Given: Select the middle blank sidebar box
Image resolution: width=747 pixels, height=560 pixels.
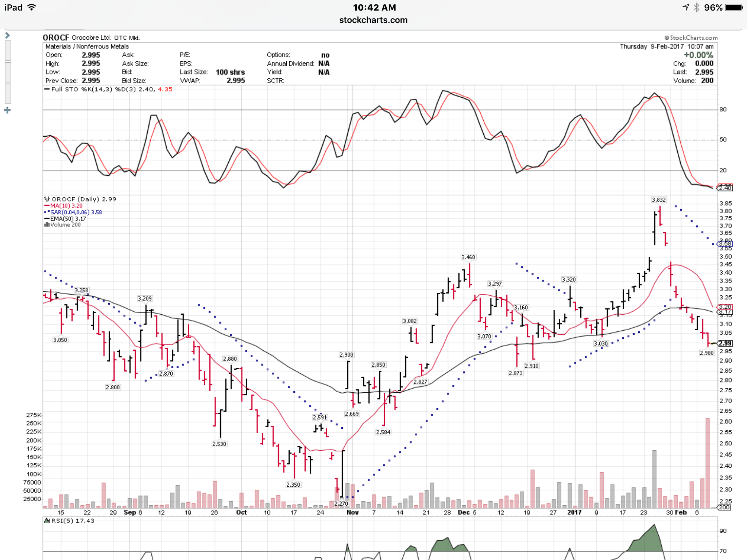Looking at the screenshot, I should (8, 72).
